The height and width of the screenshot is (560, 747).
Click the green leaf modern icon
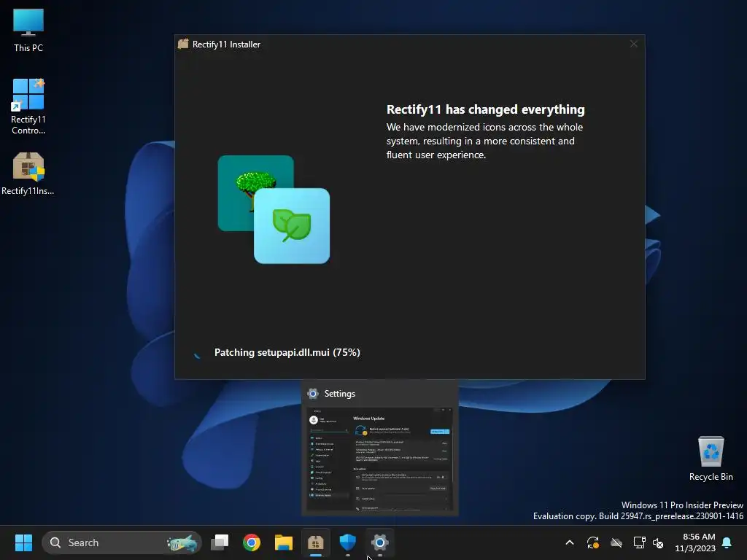(x=292, y=226)
